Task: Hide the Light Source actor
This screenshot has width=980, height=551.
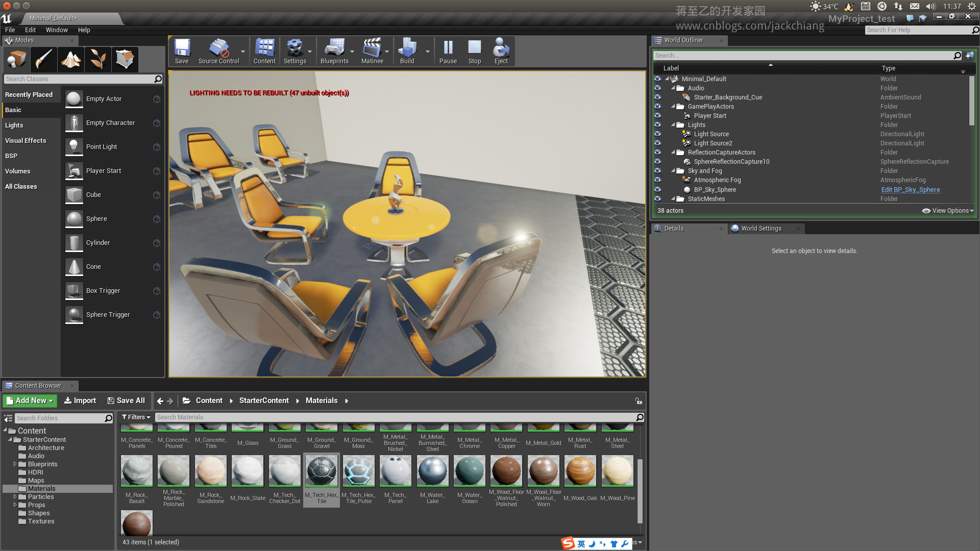Action: [x=657, y=134]
